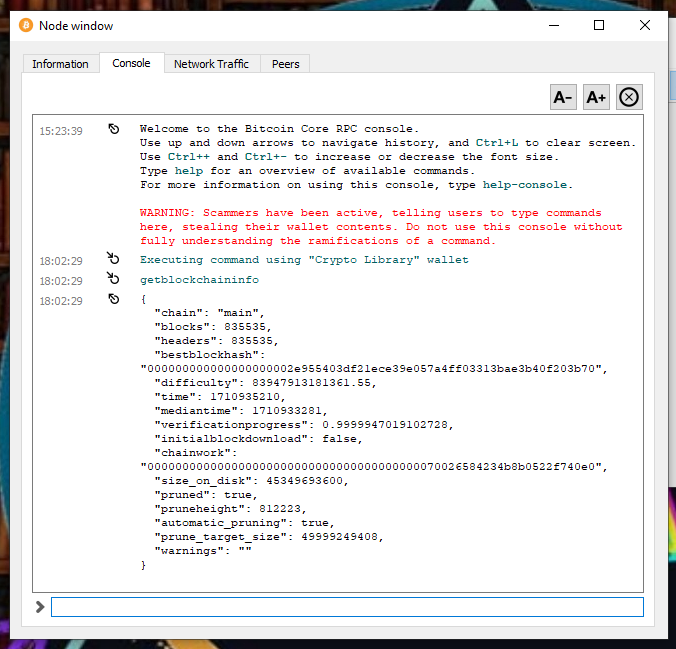Click the request icon beside getblockchaininfo
676x649 pixels.
pos(113,278)
